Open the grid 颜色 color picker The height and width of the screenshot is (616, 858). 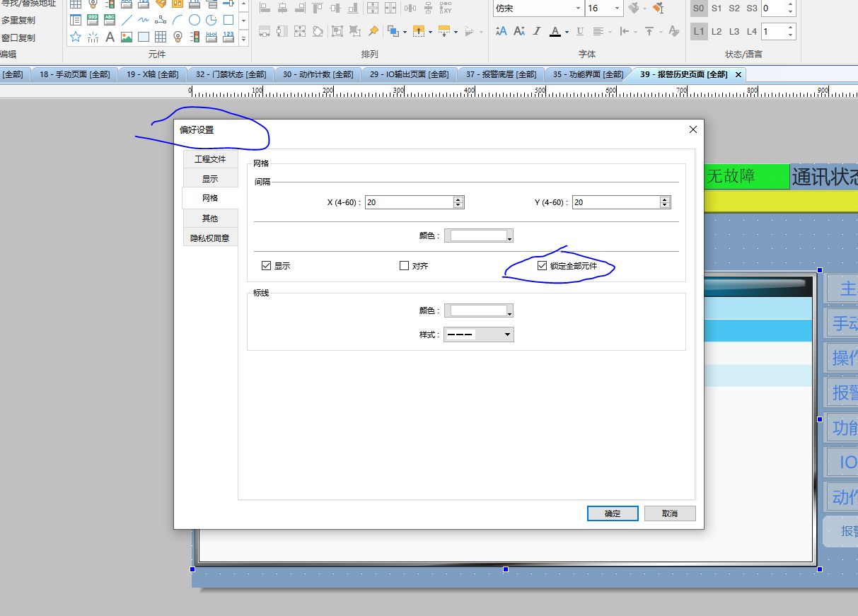(479, 236)
